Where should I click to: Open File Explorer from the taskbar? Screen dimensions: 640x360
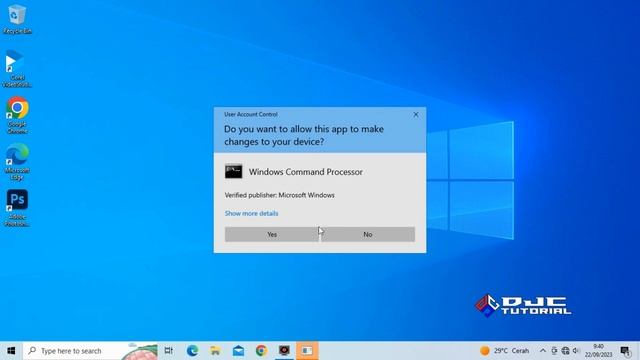[215, 351]
